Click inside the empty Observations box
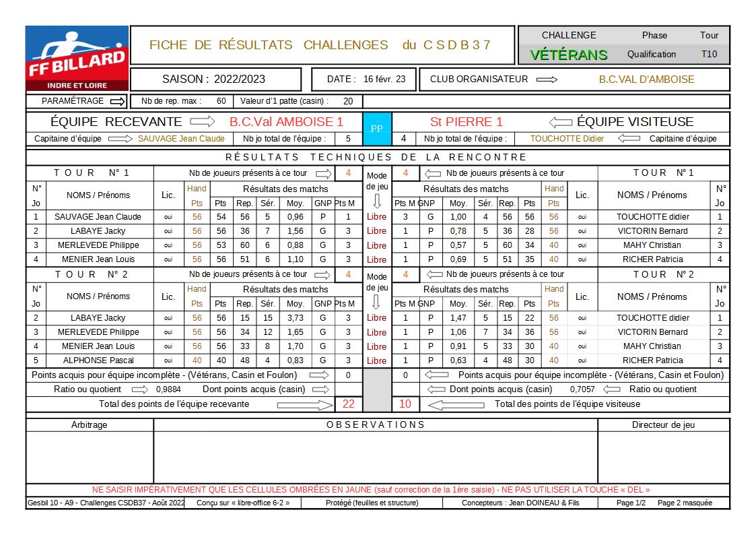Viewport: 756px width, 535px height. [376, 457]
